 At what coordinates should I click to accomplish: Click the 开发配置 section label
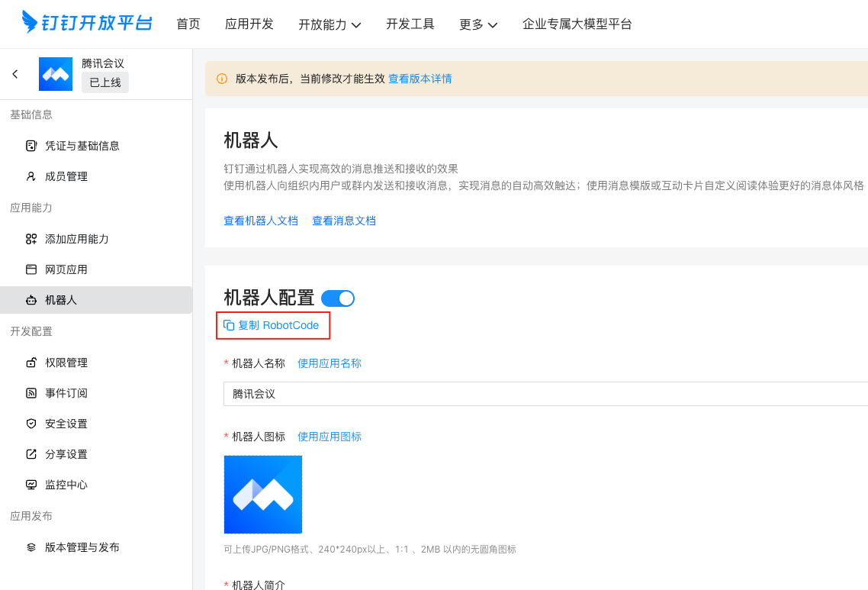tap(31, 331)
